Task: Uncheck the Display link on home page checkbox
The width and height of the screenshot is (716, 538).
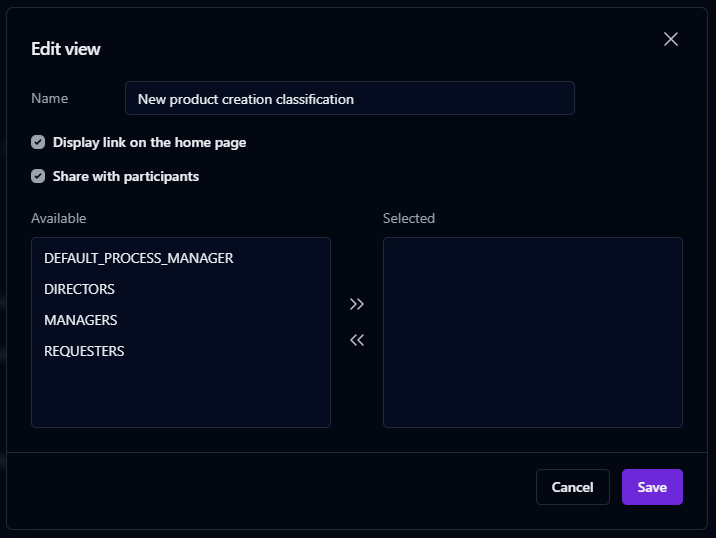Action: tap(38, 142)
